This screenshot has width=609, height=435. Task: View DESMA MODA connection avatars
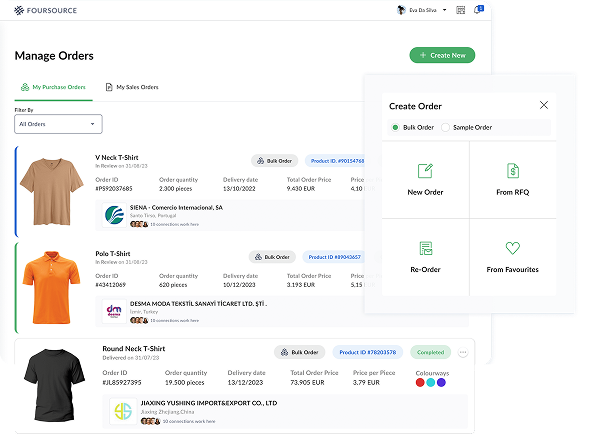pos(139,320)
